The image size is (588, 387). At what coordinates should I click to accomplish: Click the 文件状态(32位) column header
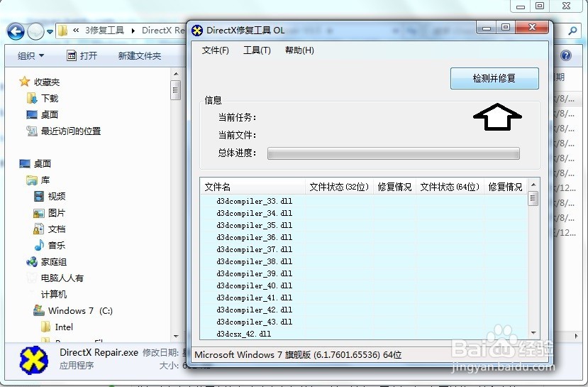tap(339, 187)
